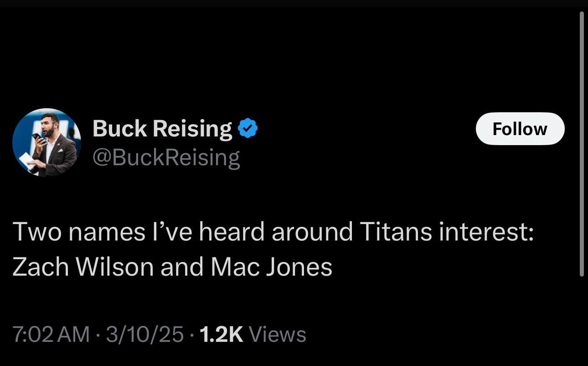Open Buck Reising's profile via his avatar
Screen dimensions: 588x366
click(x=47, y=142)
